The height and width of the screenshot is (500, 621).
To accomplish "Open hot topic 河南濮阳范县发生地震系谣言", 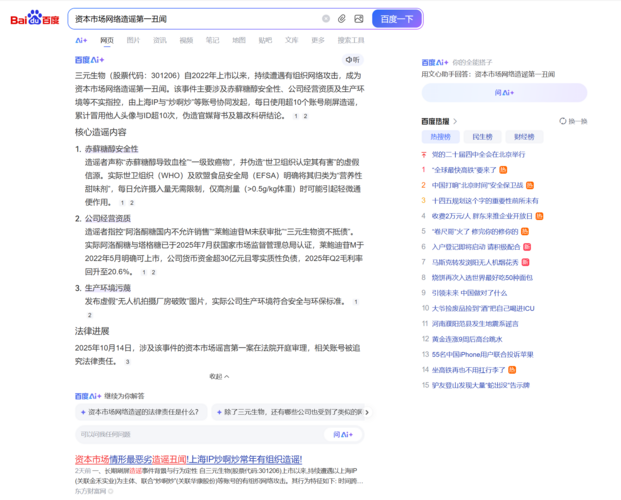I will (475, 324).
